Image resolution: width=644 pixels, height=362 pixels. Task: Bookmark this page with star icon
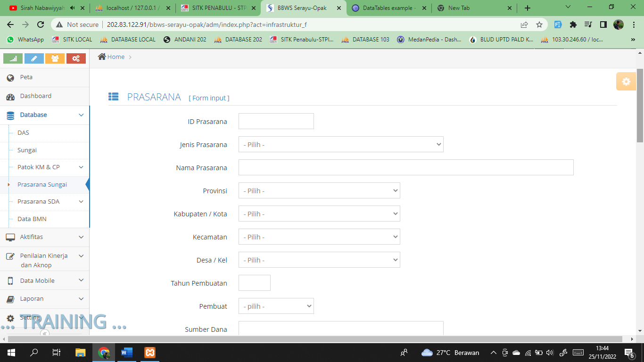coord(539,25)
